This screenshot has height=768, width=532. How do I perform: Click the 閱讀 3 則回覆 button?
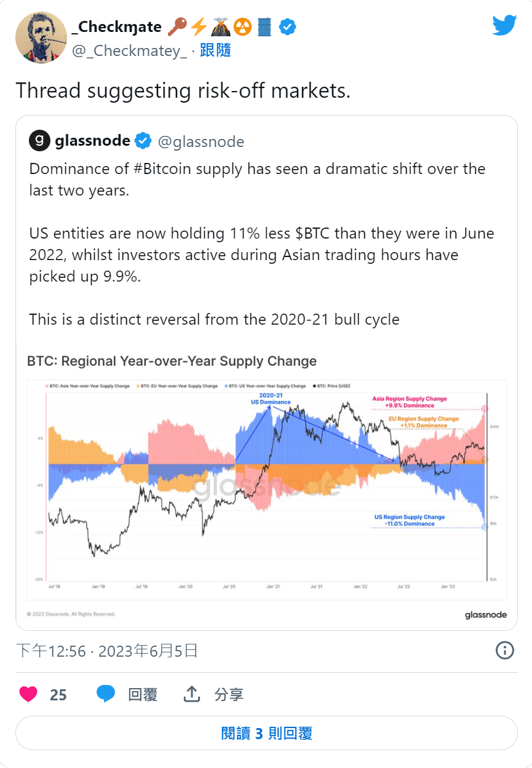[266, 733]
